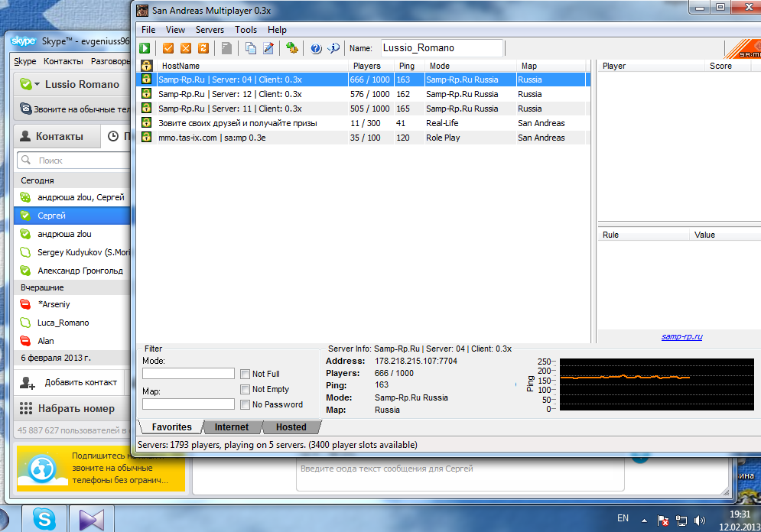Viewport: 761px width, 532px height.
Task: Sort by the Ping column header
Action: coord(410,66)
